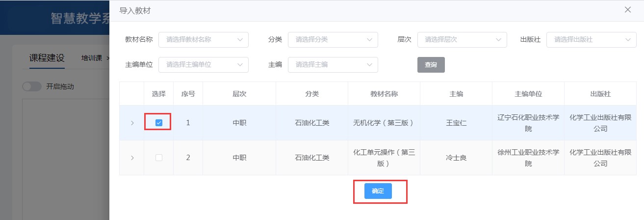
Task: Expand row 1 with the chevron arrow
Action: click(132, 123)
